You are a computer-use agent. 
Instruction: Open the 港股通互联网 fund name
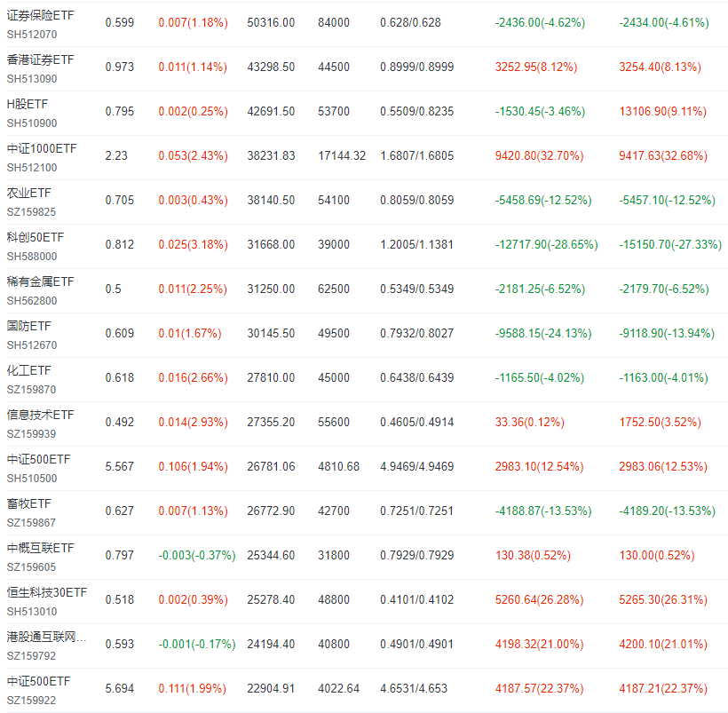46,637
